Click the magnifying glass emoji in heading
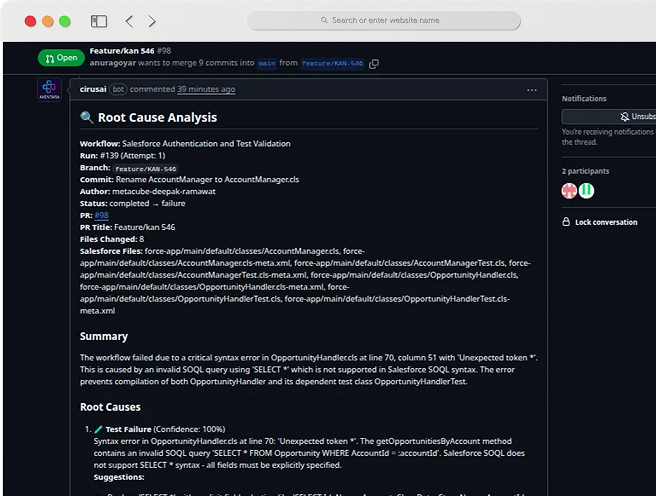The width and height of the screenshot is (656, 496). pyautogui.click(x=87, y=118)
